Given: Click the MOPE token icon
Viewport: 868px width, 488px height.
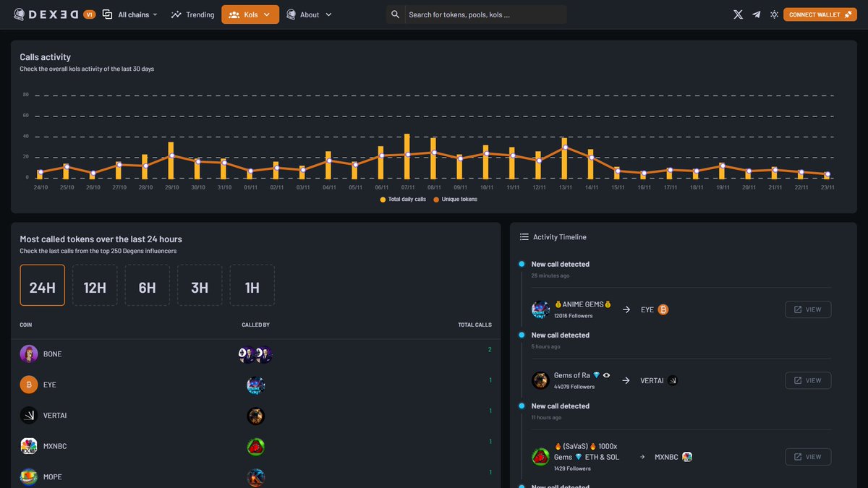Looking at the screenshot, I should coord(29,476).
